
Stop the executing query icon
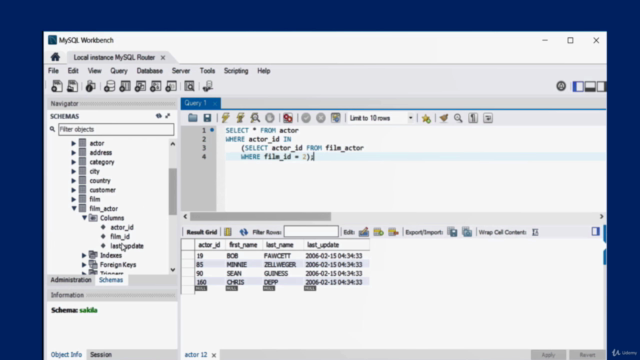point(270,118)
